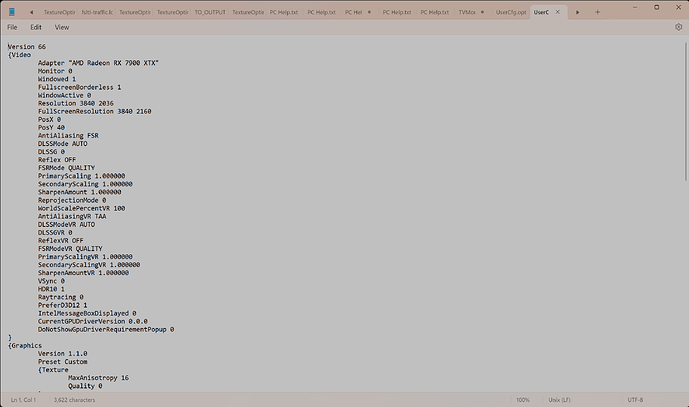689x407 pixels.
Task: Click the "Resolution 3840 2036" line
Action: (x=76, y=103)
